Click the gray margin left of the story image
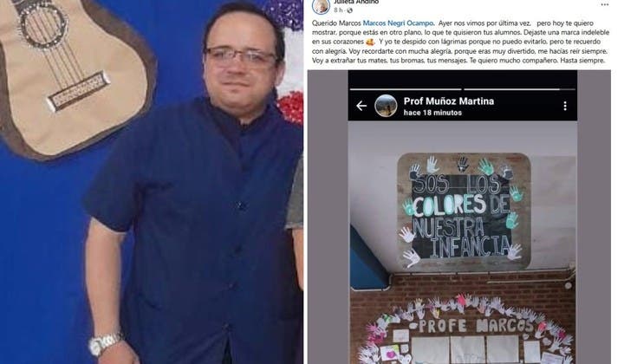Viewport: 624px width, 364px height. [328, 217]
